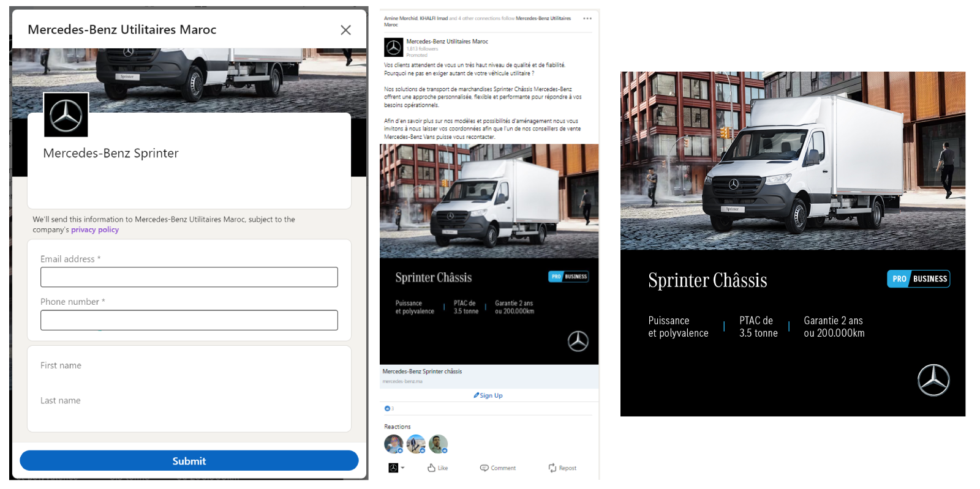This screenshot has width=980, height=489.
Task: Close the Mercedes-Benz Utilitaires Maroc form dialog
Action: pos(345,30)
